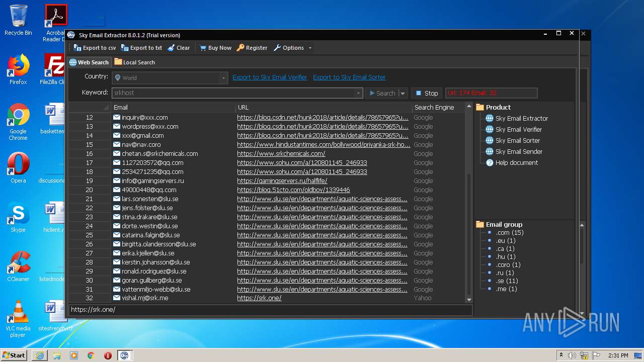Open Internet Explorer in taskbar
The height and width of the screenshot is (362, 644).
click(40, 355)
